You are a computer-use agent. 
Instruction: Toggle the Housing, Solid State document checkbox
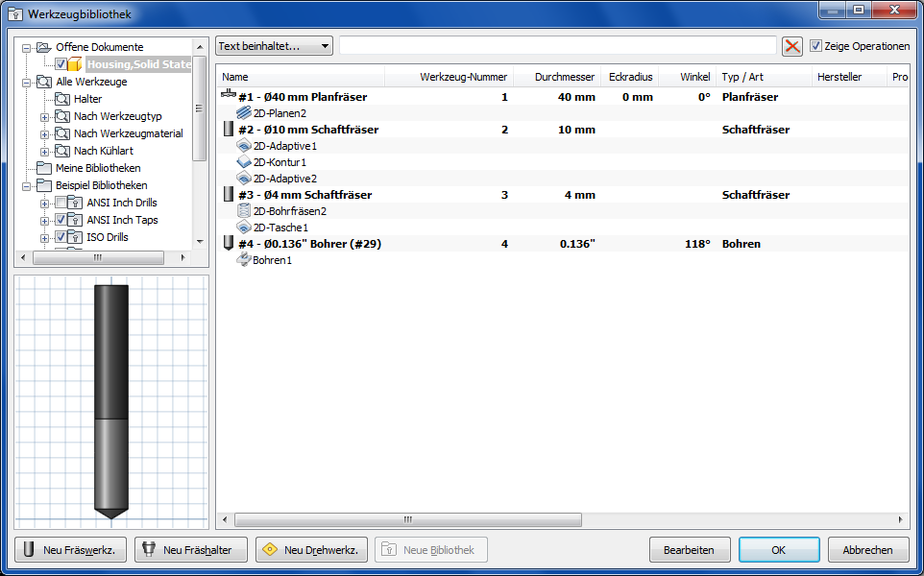coord(61,63)
